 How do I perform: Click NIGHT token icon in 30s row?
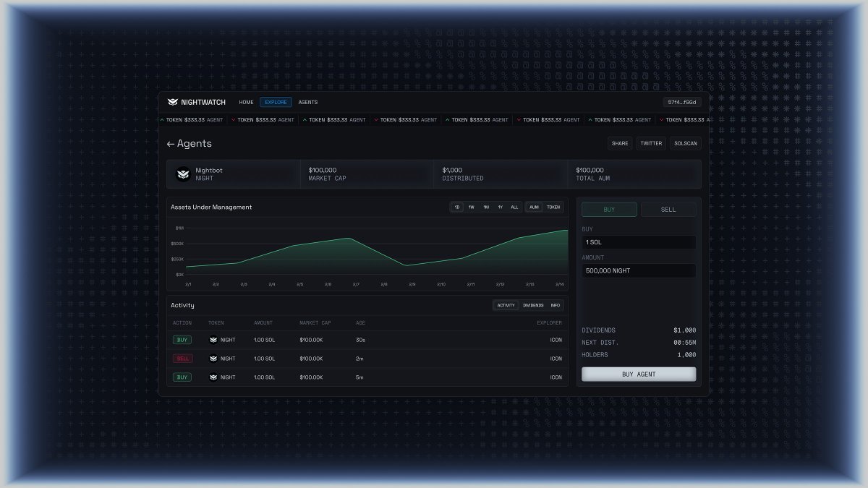point(213,340)
